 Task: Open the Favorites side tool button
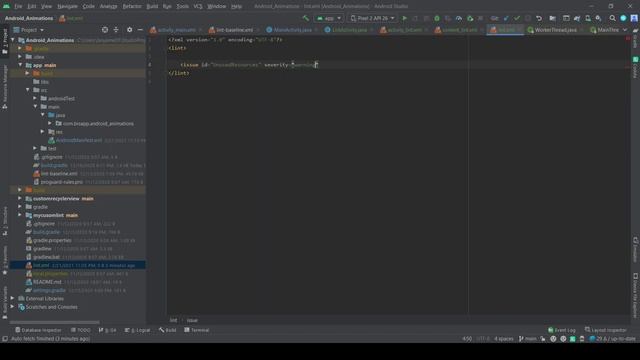pyautogui.click(x=5, y=260)
